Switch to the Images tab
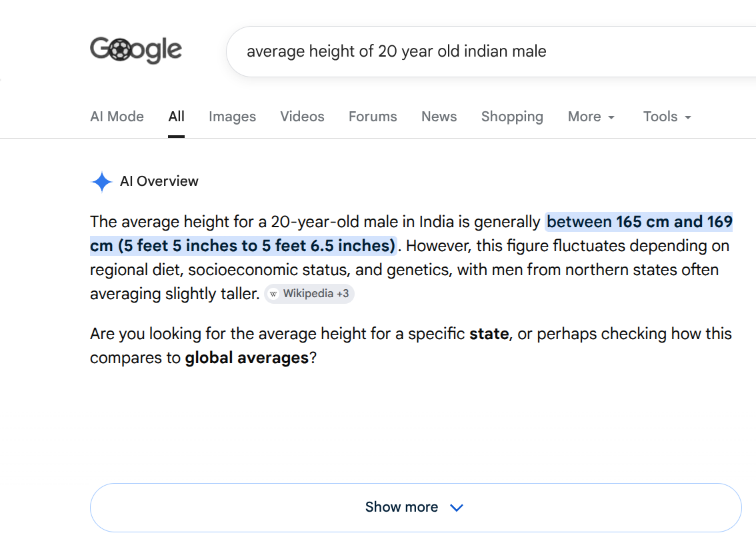The image size is (756, 549). [x=233, y=117]
